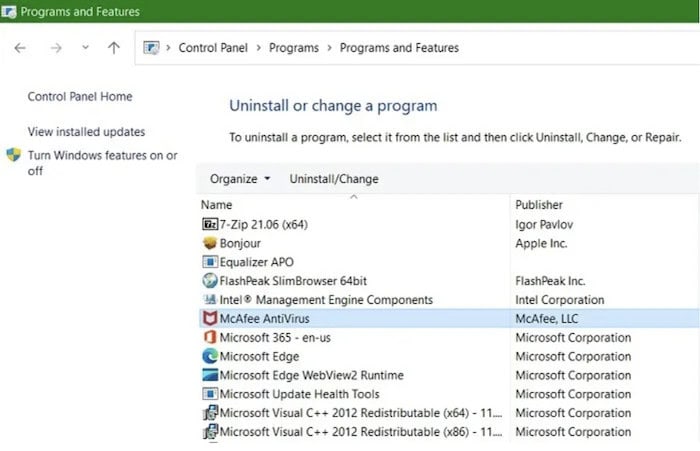Click Microsoft Corporation publisher for Microsoft 365
The width and height of the screenshot is (700, 451).
tap(573, 337)
